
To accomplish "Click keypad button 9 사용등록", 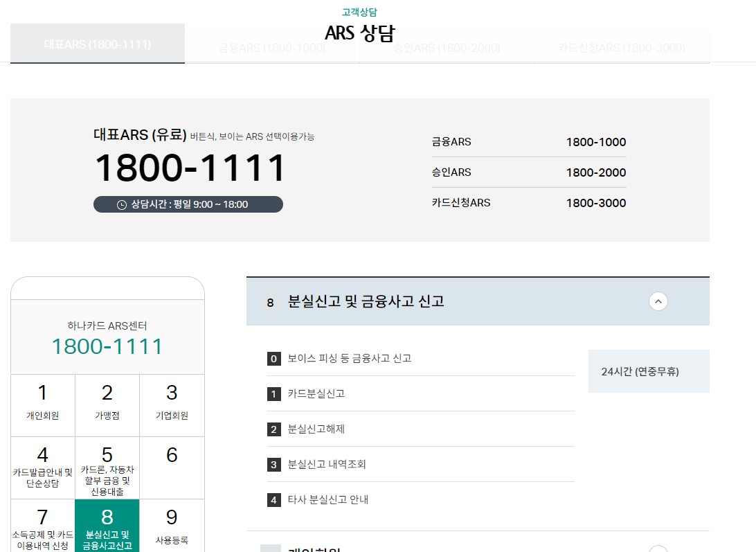I will (172, 526).
